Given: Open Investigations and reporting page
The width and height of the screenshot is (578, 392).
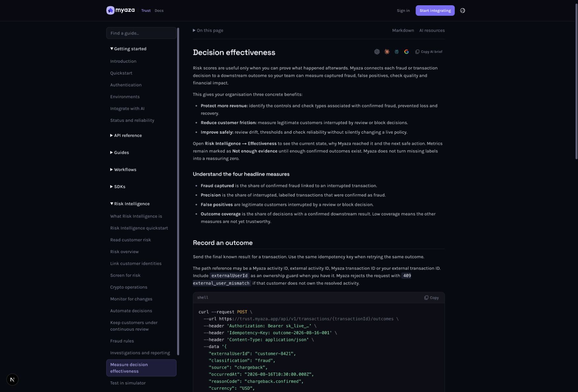Looking at the screenshot, I should tap(140, 353).
